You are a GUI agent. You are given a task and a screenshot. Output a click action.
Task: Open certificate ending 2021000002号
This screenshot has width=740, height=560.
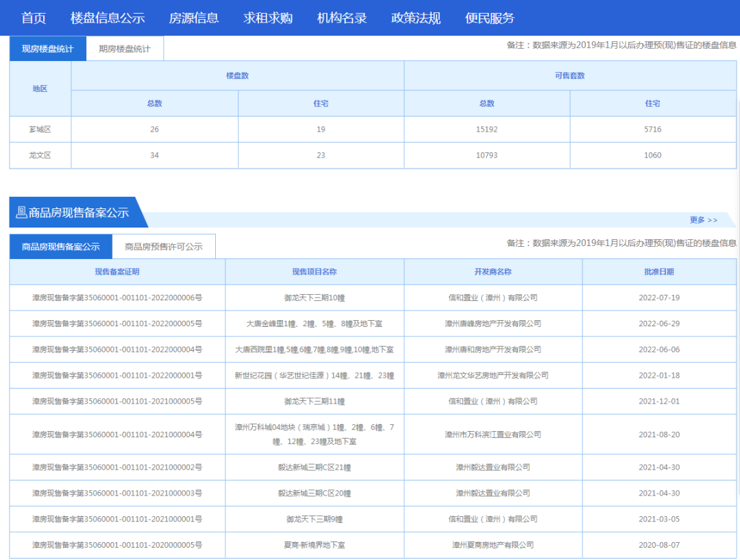pos(117,467)
